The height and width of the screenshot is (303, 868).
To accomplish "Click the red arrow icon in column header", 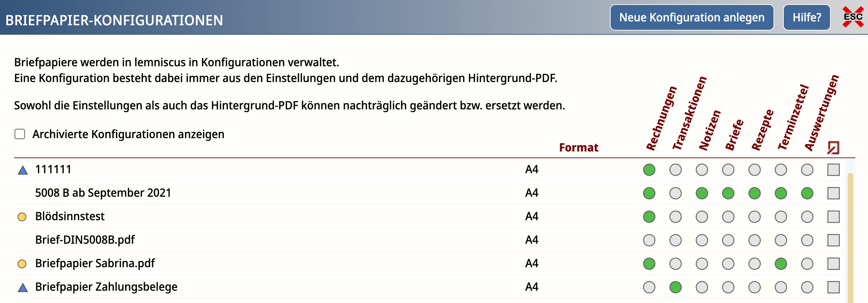I will [833, 148].
